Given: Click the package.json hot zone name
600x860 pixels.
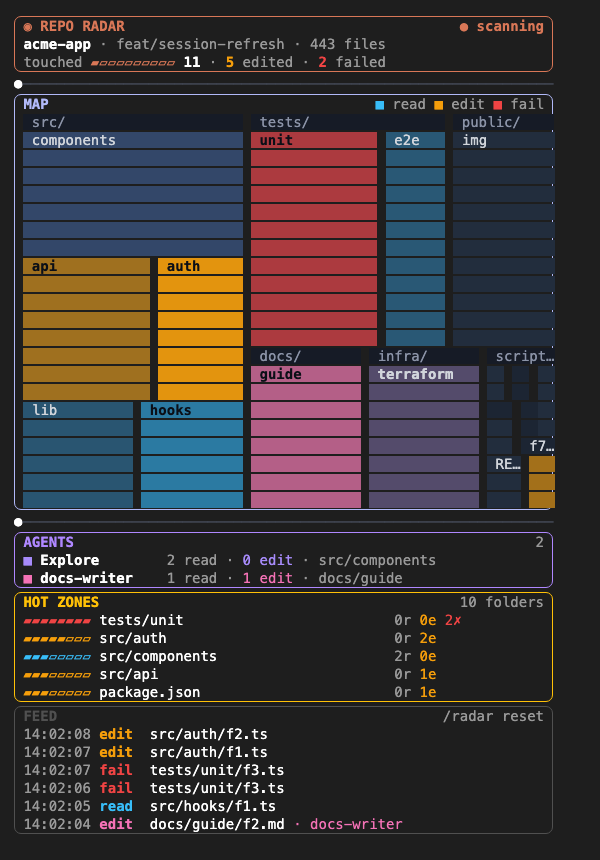Looking at the screenshot, I should pyautogui.click(x=150, y=693).
